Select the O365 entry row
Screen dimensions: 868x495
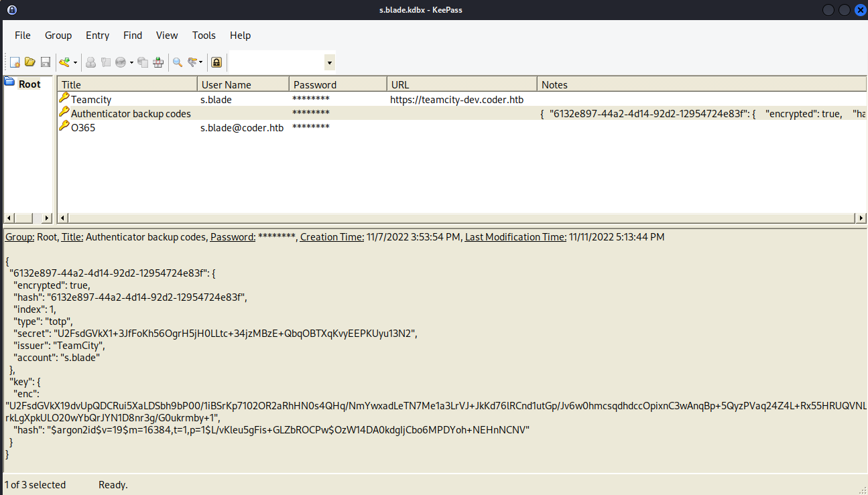coord(83,128)
